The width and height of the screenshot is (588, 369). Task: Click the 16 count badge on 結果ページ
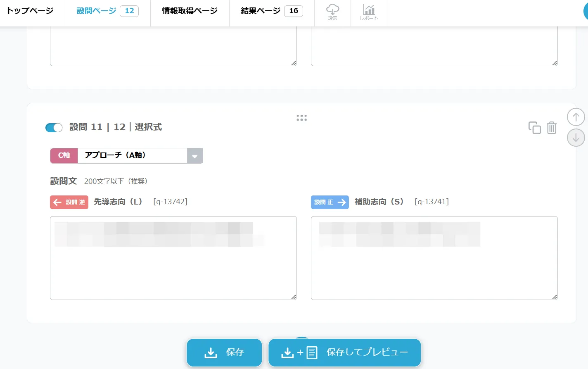coord(294,11)
